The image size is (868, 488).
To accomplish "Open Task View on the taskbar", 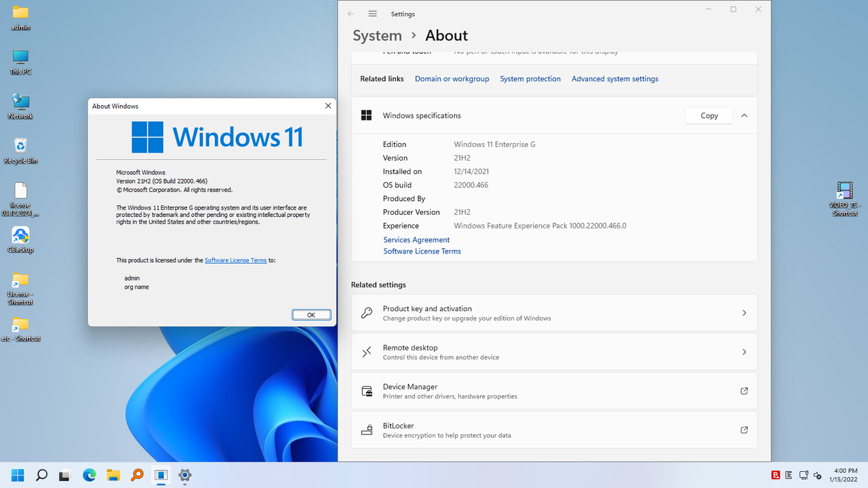I will [x=65, y=475].
